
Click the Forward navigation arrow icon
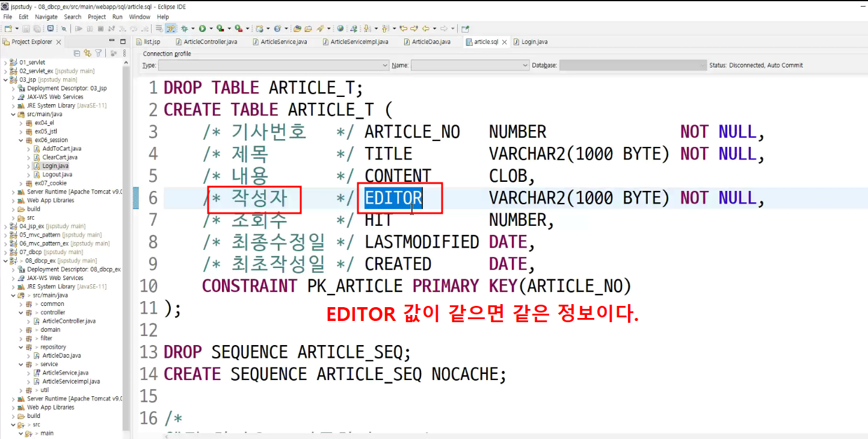coord(443,28)
